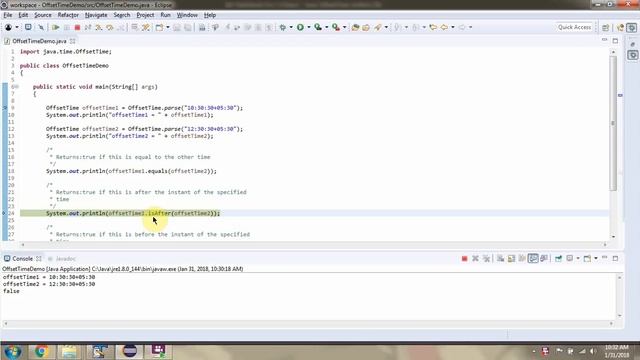This screenshot has height=360, width=640.
Task: Click the Resume debug icon in toolbar
Action: coord(56,27)
